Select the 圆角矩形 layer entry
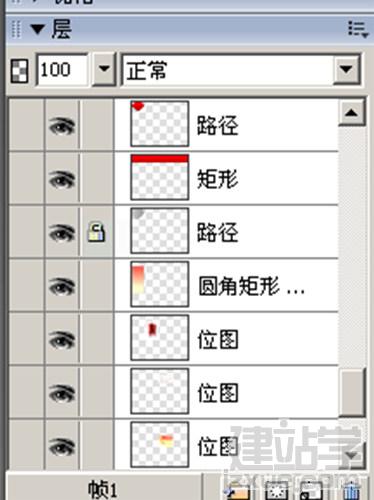 coord(226,285)
